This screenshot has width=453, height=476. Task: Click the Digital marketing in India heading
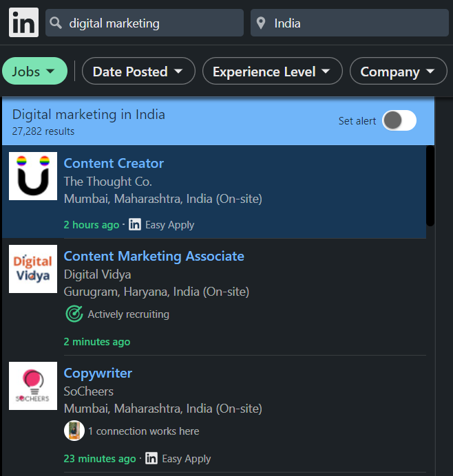(x=89, y=115)
